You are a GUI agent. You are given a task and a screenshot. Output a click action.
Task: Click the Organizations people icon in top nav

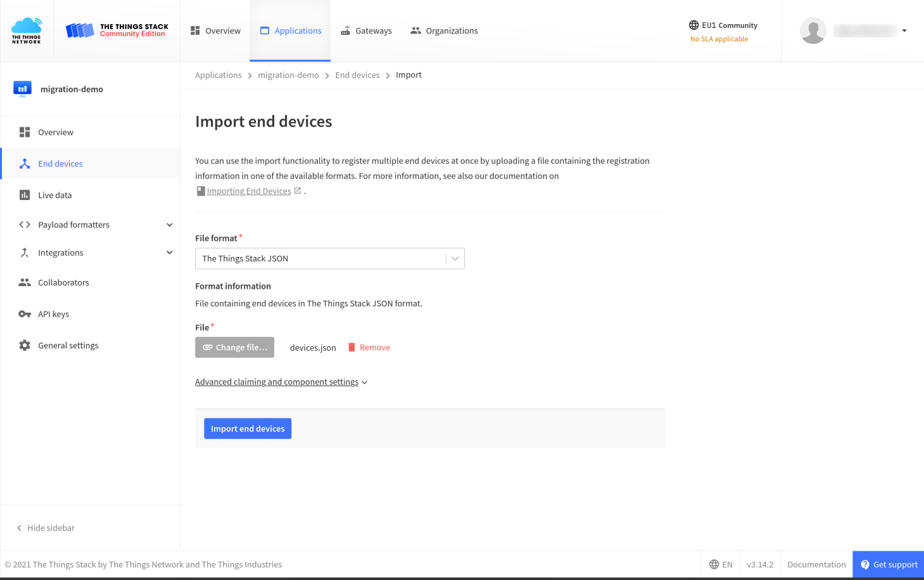coord(415,30)
